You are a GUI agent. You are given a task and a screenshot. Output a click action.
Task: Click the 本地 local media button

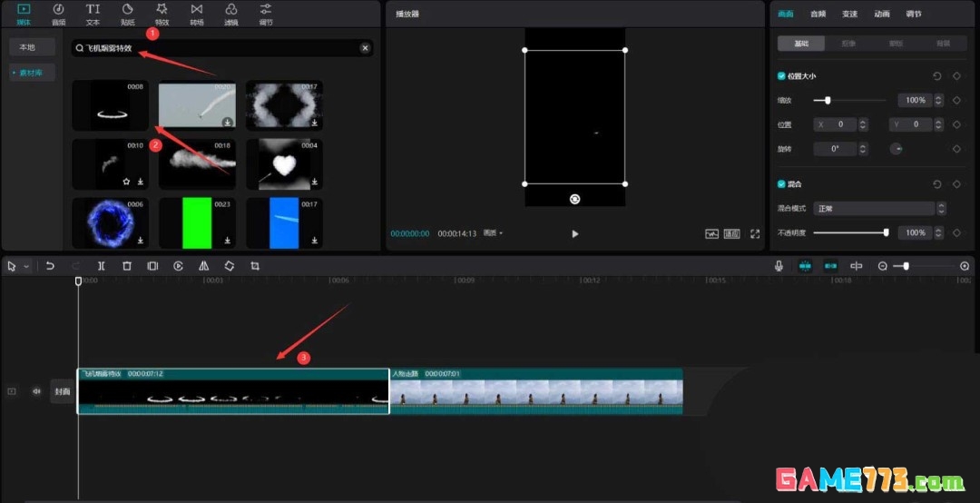[x=27, y=46]
